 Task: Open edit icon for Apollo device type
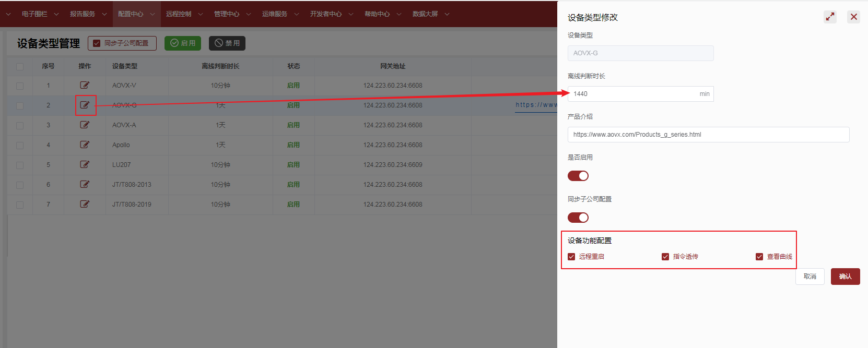coord(85,145)
